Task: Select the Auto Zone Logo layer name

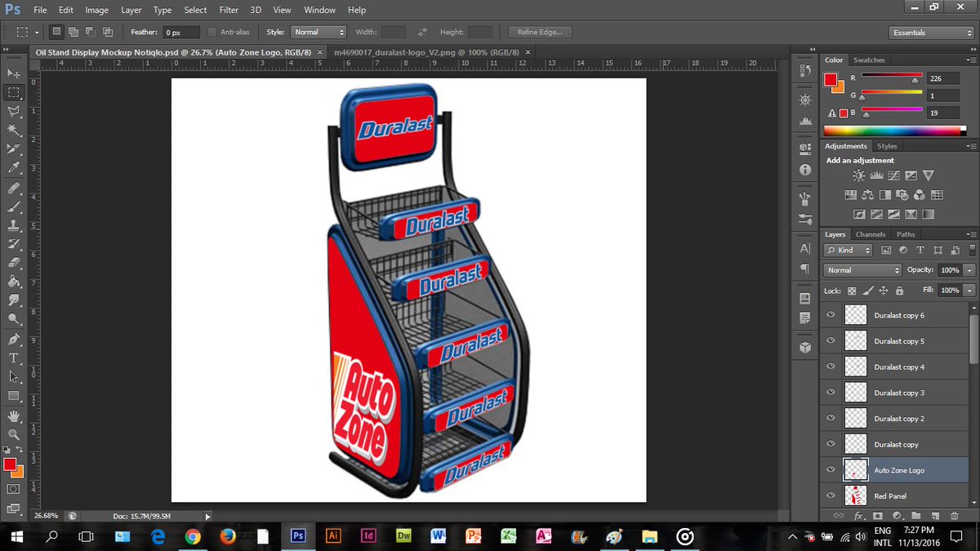Action: 899,470
